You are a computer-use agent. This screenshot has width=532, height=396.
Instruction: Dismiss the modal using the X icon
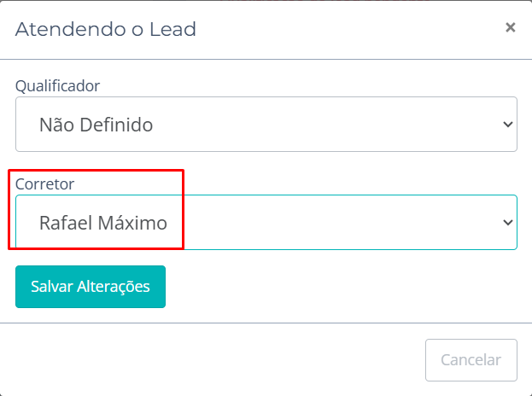[x=511, y=28]
